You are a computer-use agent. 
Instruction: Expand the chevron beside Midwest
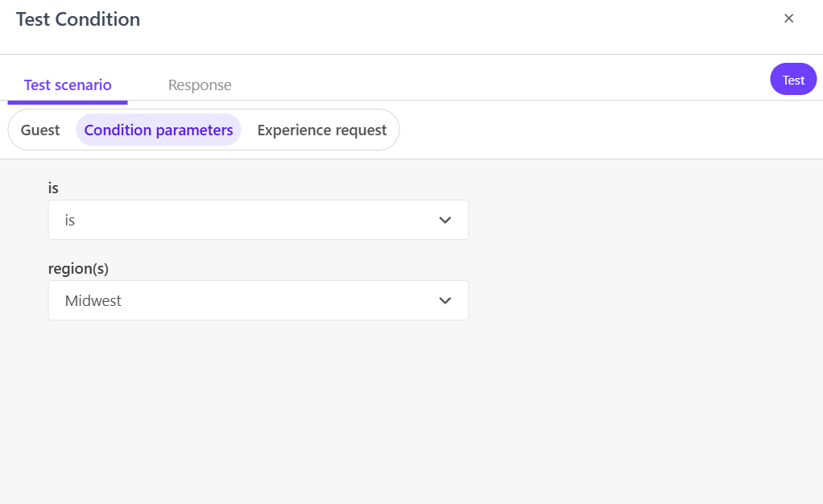click(x=445, y=300)
